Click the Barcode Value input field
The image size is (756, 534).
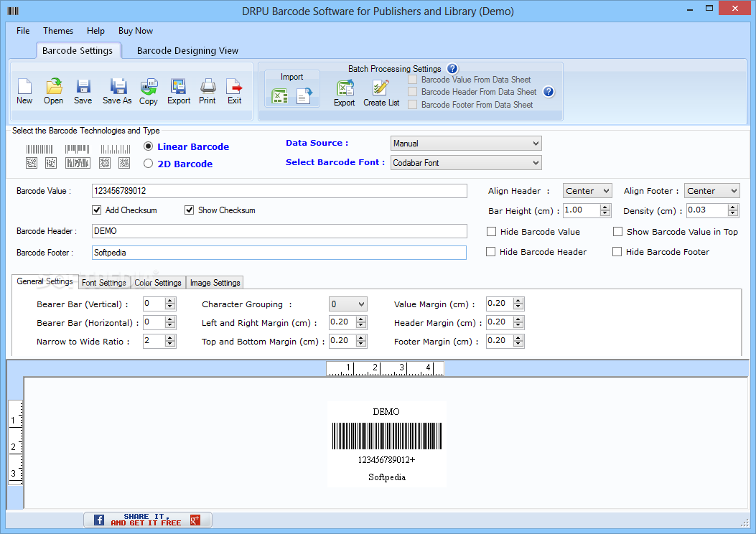click(x=279, y=191)
